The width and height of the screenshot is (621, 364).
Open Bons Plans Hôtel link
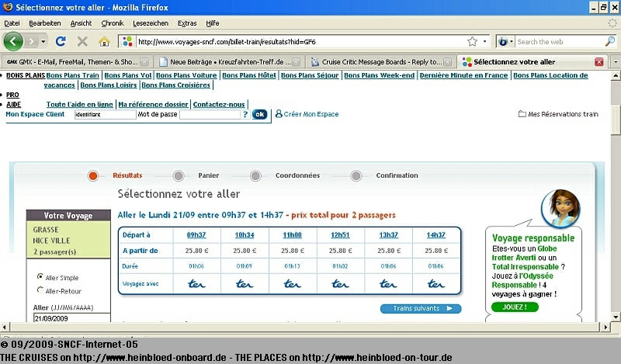click(x=248, y=75)
